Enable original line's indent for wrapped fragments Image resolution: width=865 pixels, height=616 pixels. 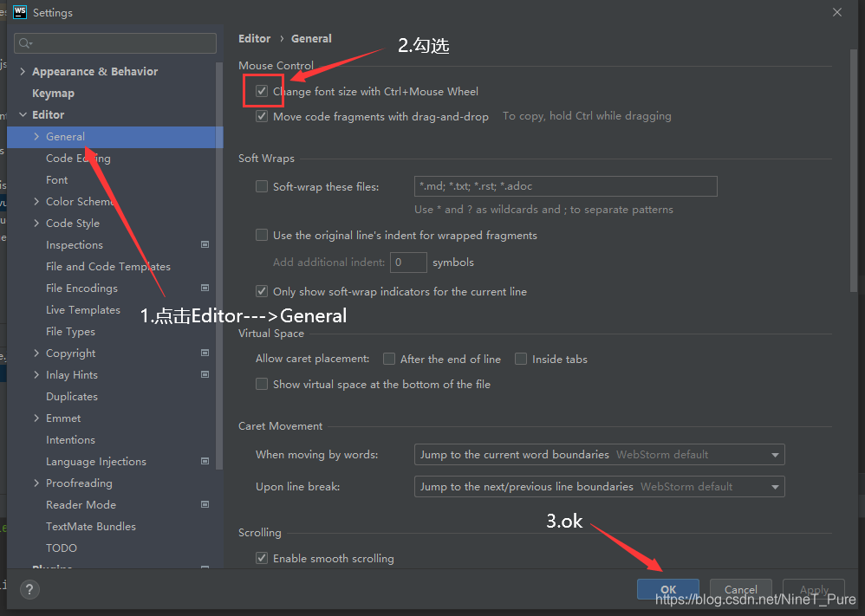262,235
